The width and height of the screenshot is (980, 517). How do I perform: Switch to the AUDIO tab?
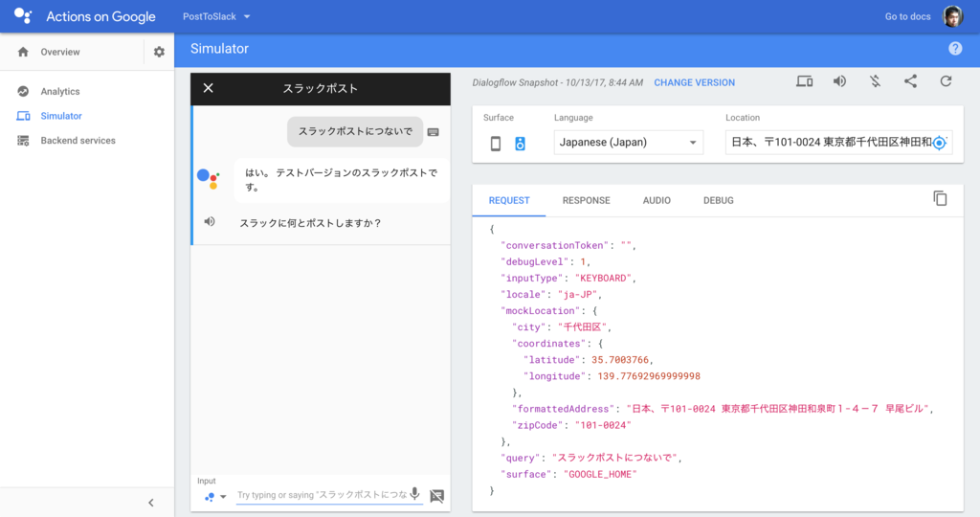[x=657, y=201]
